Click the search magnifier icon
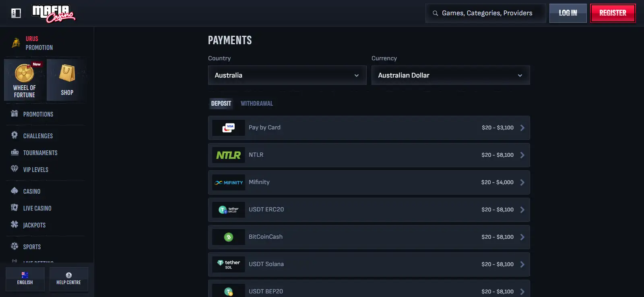 pyautogui.click(x=435, y=13)
